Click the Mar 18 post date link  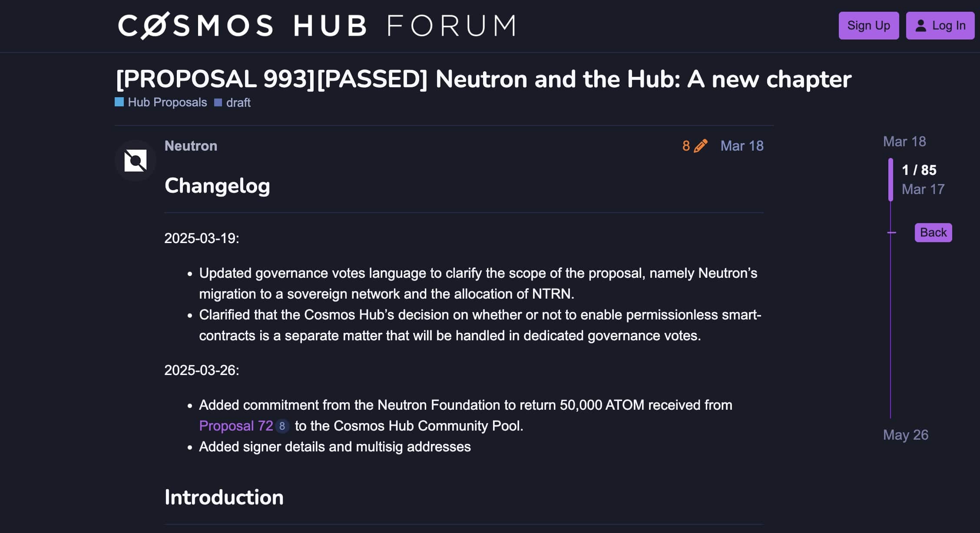[742, 146]
